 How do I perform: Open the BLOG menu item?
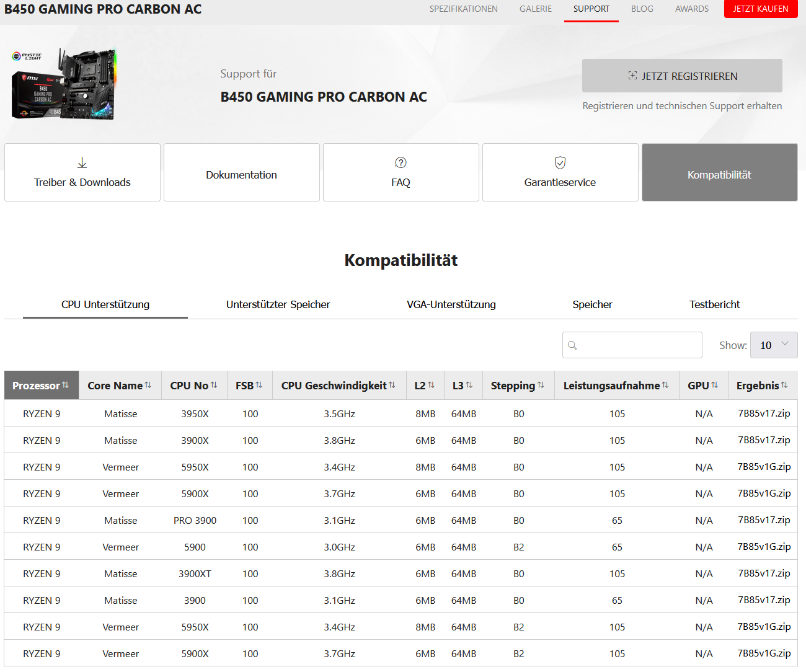pos(642,9)
